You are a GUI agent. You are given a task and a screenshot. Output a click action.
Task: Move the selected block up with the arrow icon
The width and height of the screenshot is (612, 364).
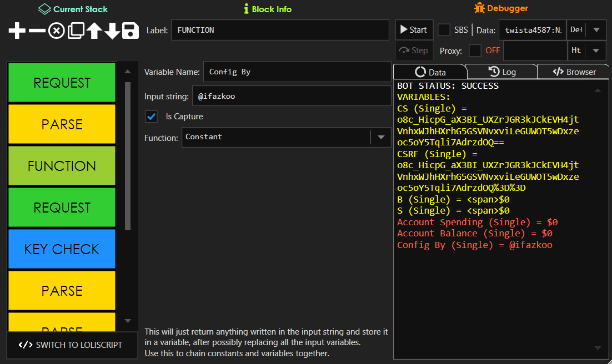coord(93,31)
